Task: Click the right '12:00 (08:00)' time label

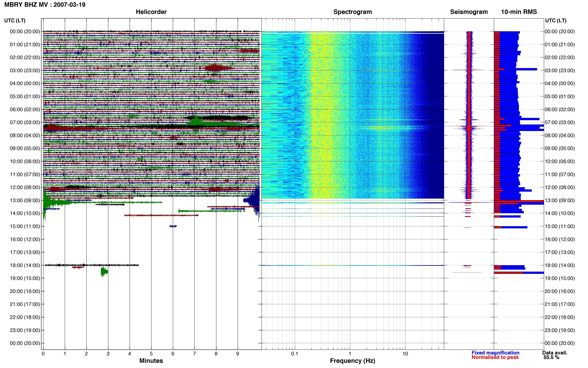Action: [x=560, y=187]
